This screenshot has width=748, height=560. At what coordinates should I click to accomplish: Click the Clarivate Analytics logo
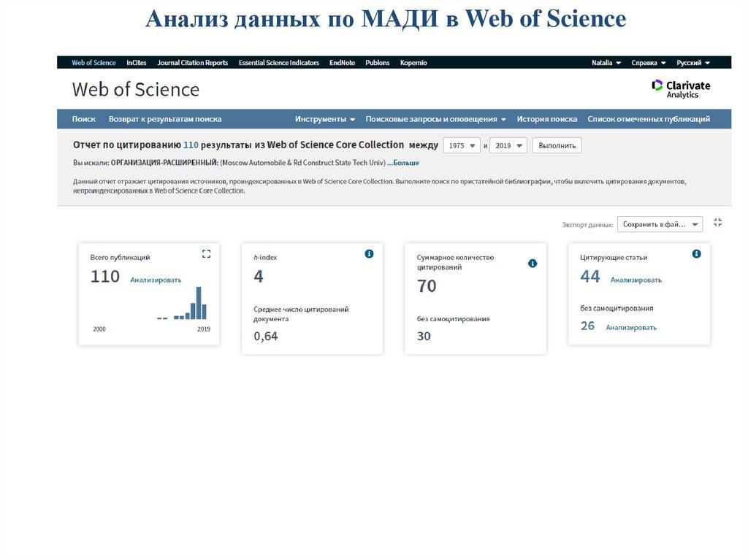pos(681,89)
